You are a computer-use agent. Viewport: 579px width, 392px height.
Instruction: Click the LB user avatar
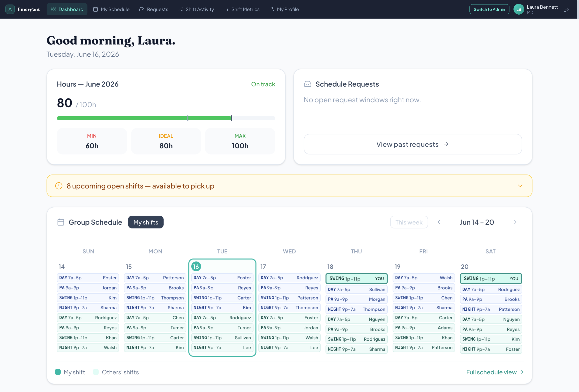(519, 9)
